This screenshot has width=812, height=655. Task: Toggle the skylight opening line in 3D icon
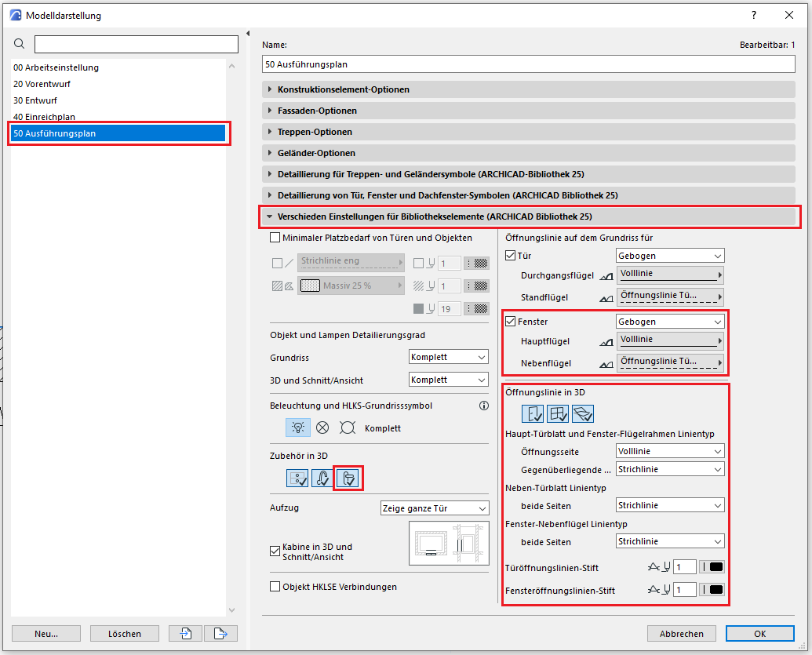tap(582, 413)
